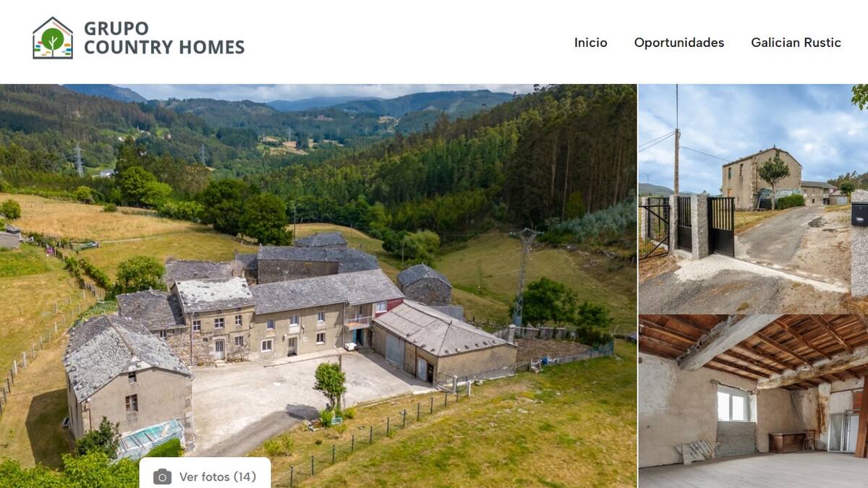
Task: Open the Oportunidades menu item
Action: pos(679,43)
